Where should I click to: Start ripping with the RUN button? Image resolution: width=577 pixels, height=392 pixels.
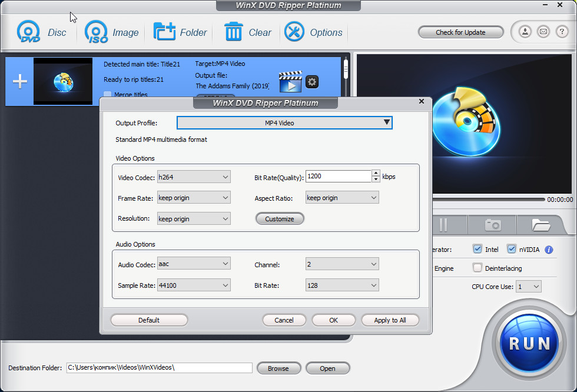tap(529, 344)
